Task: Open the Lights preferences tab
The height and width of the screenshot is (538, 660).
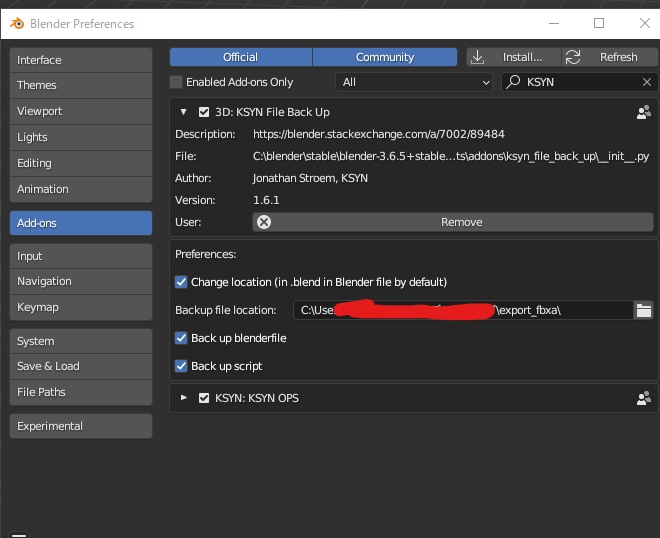Action: 81,137
